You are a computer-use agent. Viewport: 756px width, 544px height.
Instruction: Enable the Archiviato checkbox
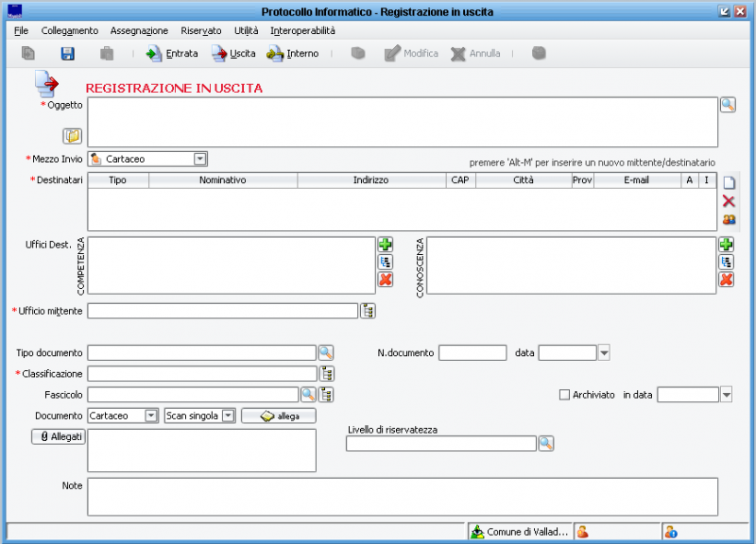[564, 395]
